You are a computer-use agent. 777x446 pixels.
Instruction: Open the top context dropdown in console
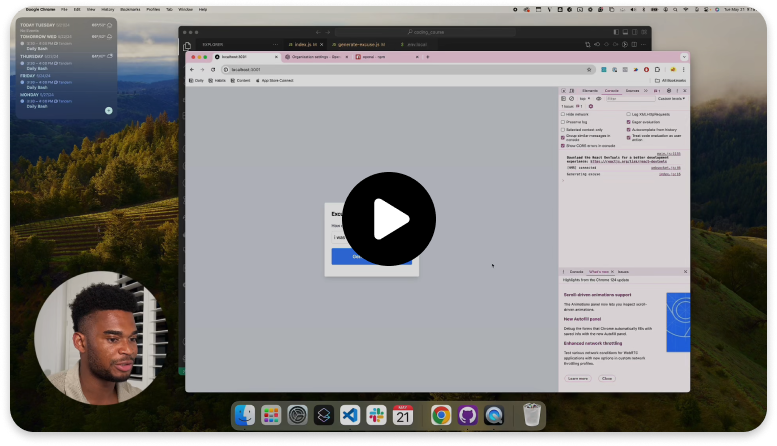point(585,99)
